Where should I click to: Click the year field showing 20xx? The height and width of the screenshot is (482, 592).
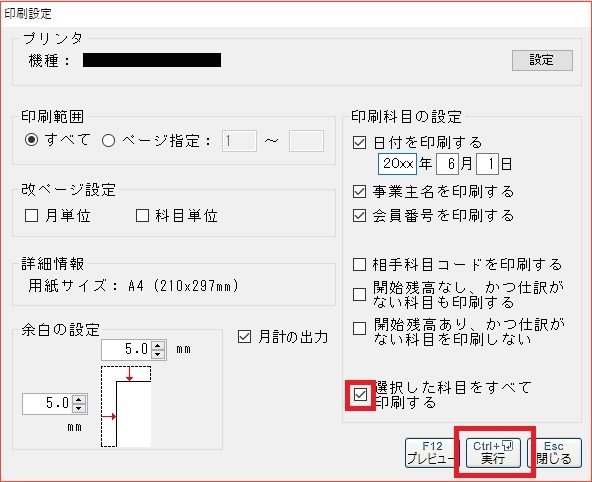pos(398,164)
